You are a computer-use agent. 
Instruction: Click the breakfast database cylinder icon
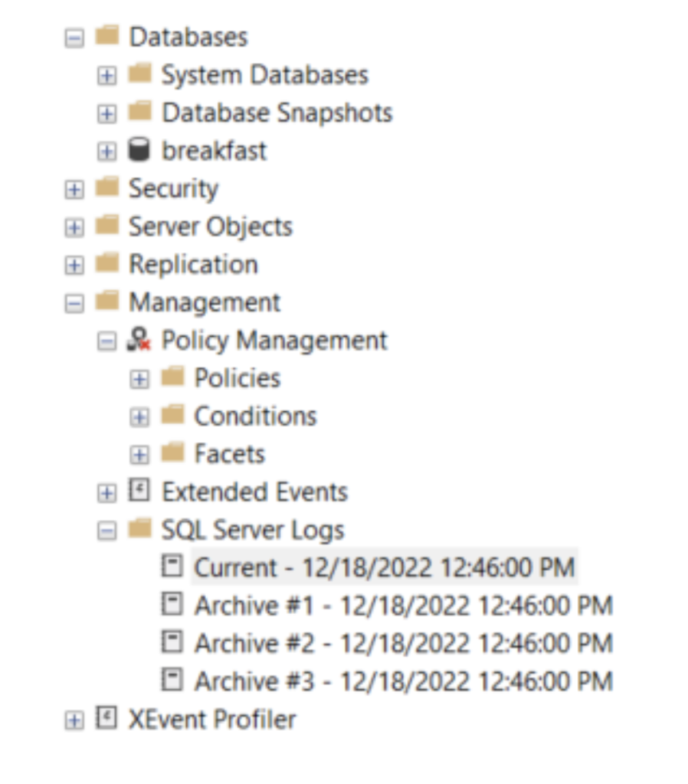139,151
